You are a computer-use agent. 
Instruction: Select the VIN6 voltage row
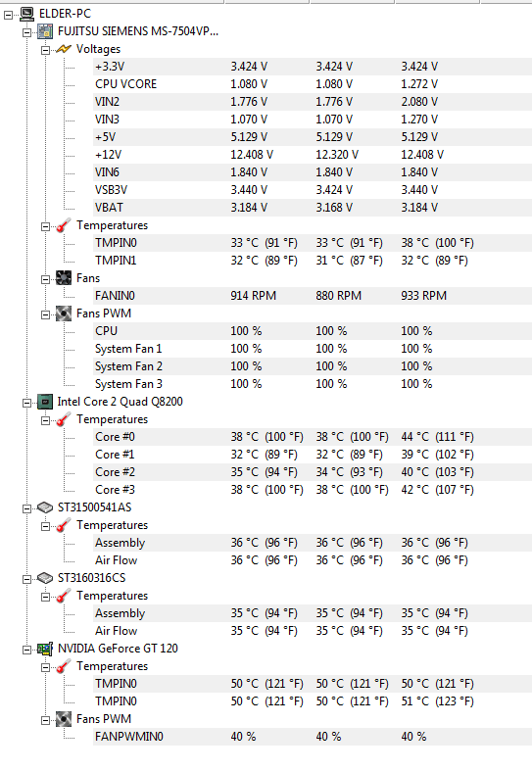(313, 172)
